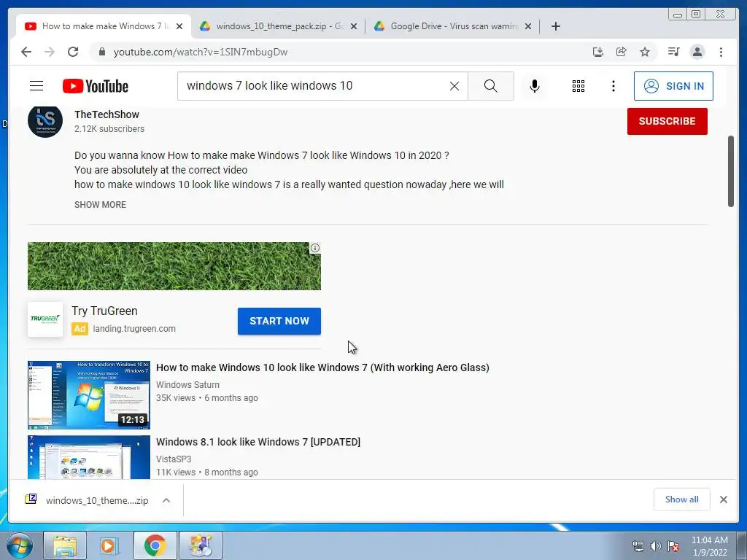
Task: View site info via padlock icon
Action: coord(102,52)
